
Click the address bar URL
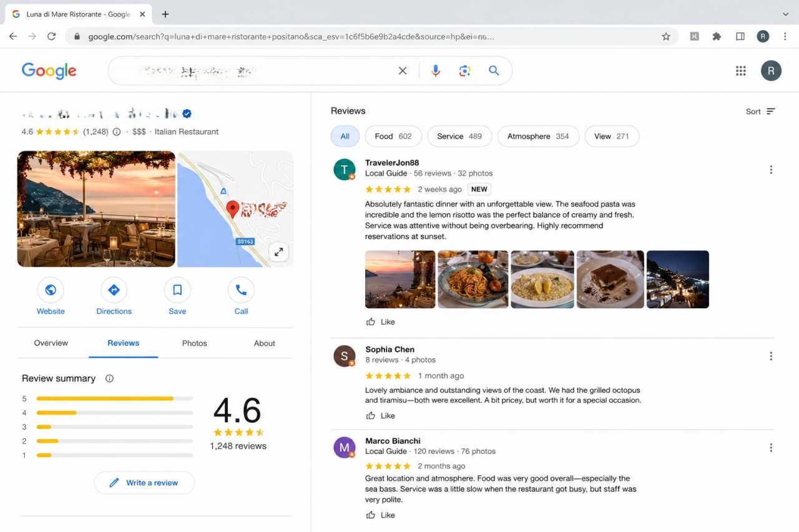coord(292,36)
